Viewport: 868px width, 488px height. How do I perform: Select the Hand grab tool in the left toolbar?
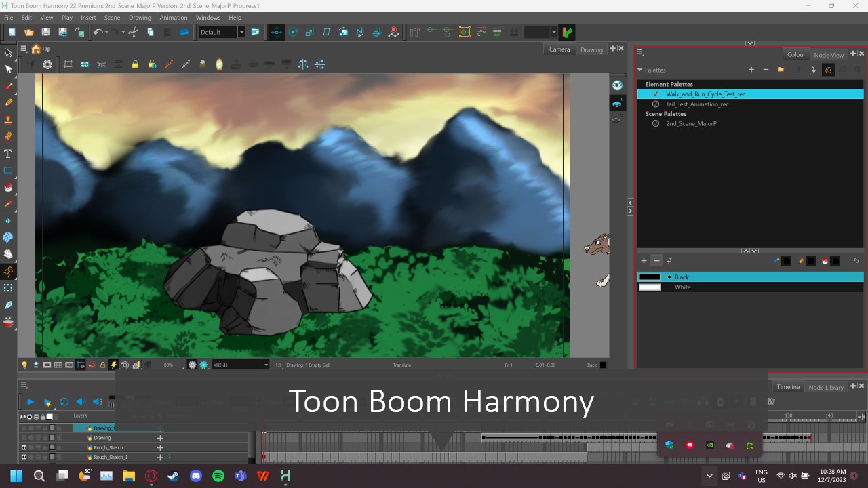(9, 254)
